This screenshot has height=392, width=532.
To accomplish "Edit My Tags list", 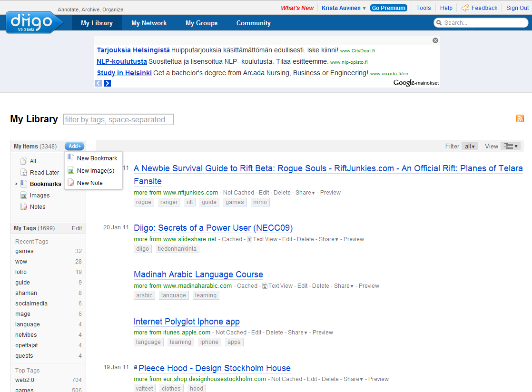I will click(x=77, y=228).
